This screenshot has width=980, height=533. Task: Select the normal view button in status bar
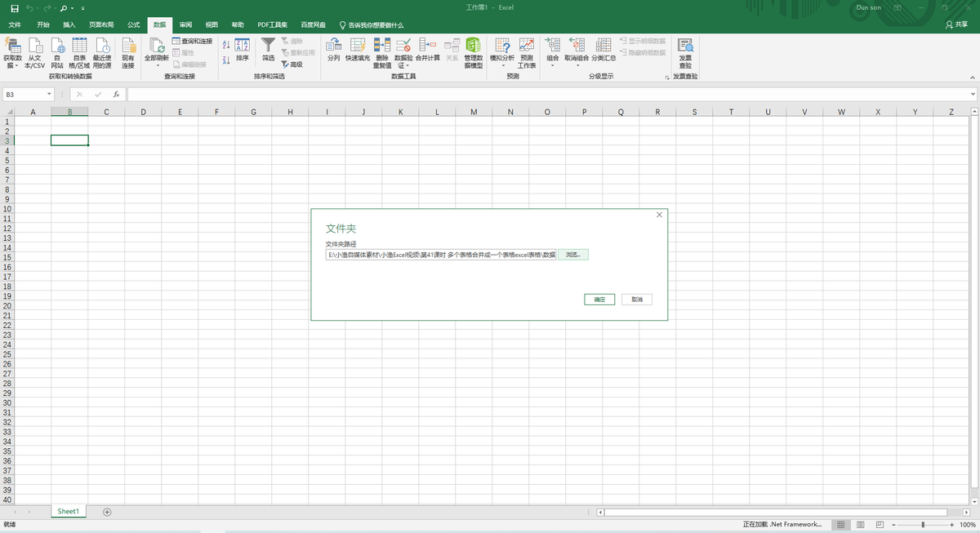[x=841, y=525]
